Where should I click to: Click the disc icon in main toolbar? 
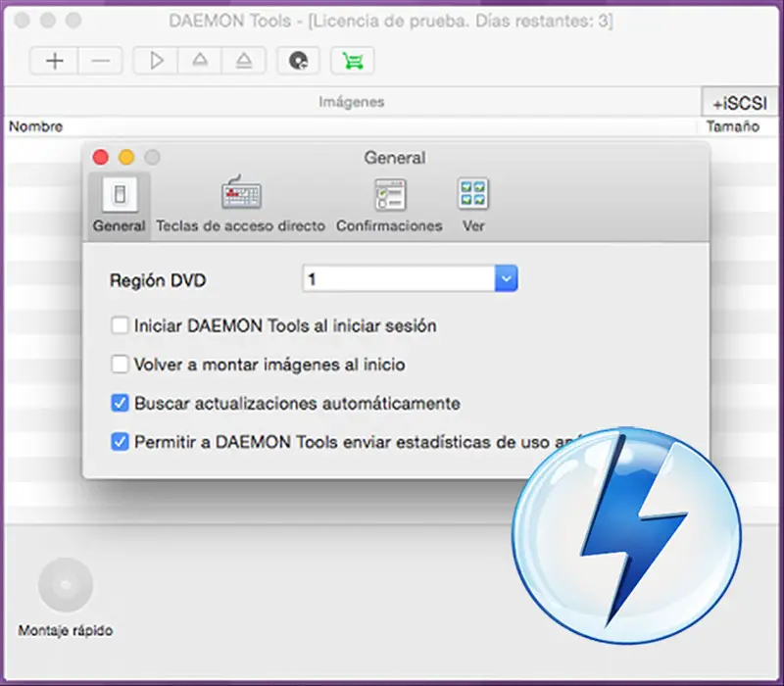point(299,61)
